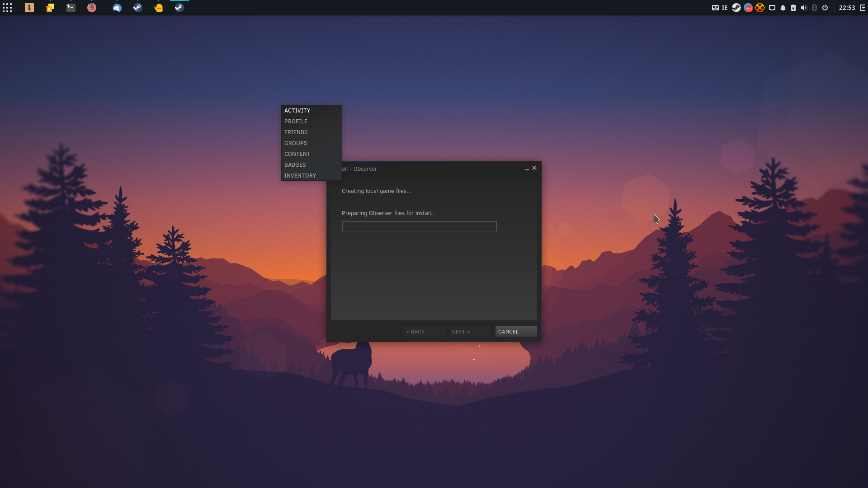The image size is (868, 488).
Task: Choose PROFILE in the dropdown menu
Action: tap(311, 122)
